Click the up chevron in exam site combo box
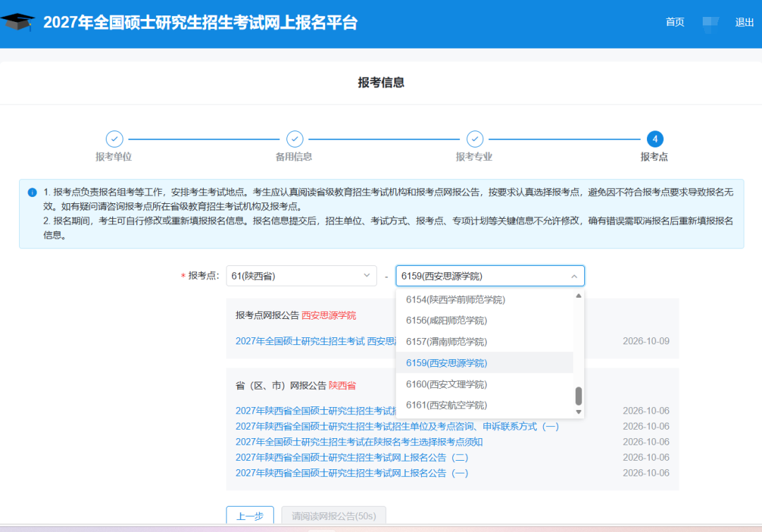The image size is (762, 532). 574,276
